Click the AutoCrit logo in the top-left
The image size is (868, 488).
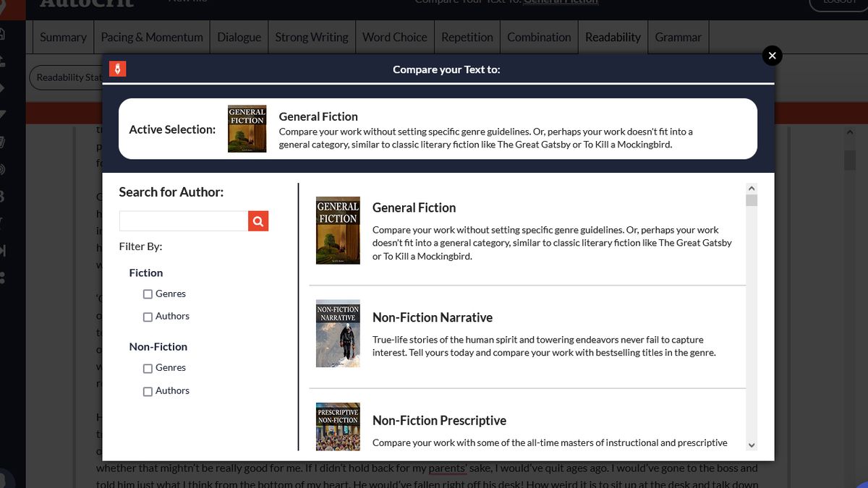pyautogui.click(x=87, y=4)
